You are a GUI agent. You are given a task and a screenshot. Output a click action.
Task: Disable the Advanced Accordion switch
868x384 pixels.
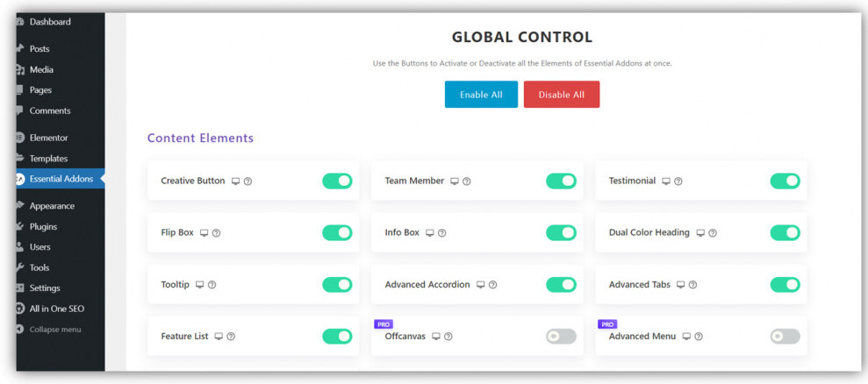pos(562,285)
